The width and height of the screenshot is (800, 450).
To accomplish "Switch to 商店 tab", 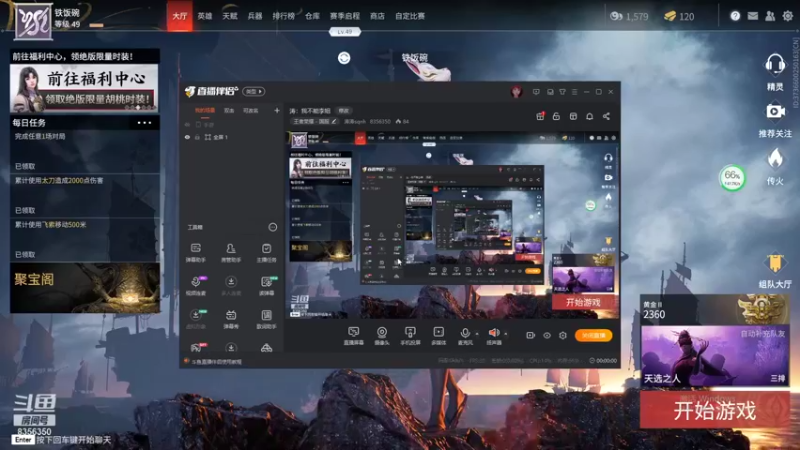I will pos(377,16).
